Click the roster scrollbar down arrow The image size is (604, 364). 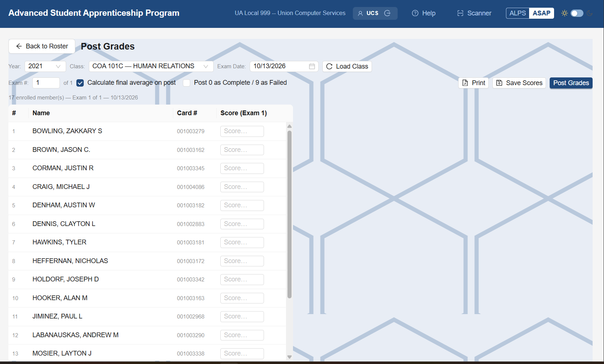[x=289, y=357]
